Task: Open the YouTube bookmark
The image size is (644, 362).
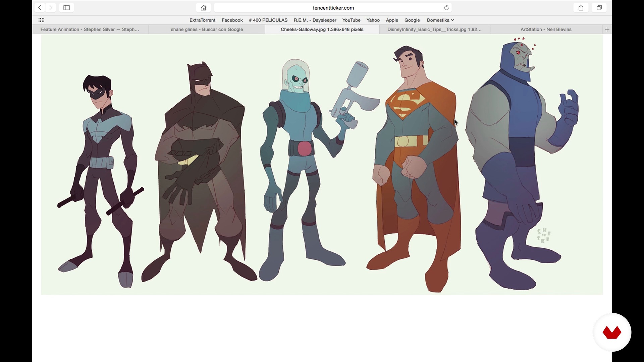Action: pyautogui.click(x=351, y=20)
